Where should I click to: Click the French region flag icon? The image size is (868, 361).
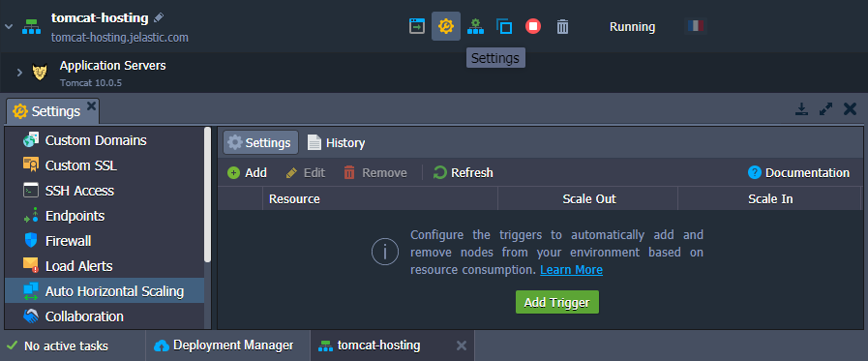click(696, 26)
